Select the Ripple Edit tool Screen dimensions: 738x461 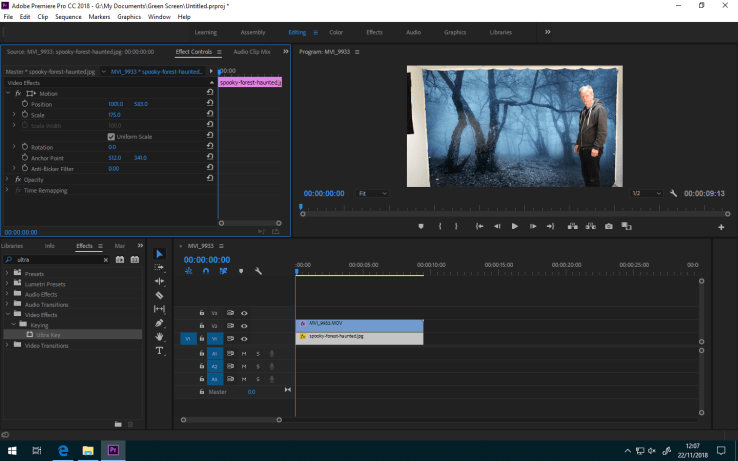159,281
